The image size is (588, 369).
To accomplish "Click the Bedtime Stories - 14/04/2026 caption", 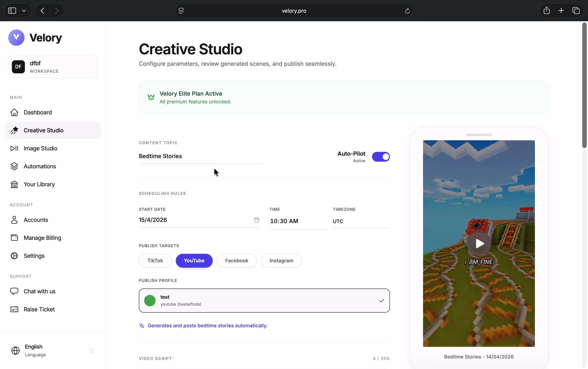I will pyautogui.click(x=479, y=357).
